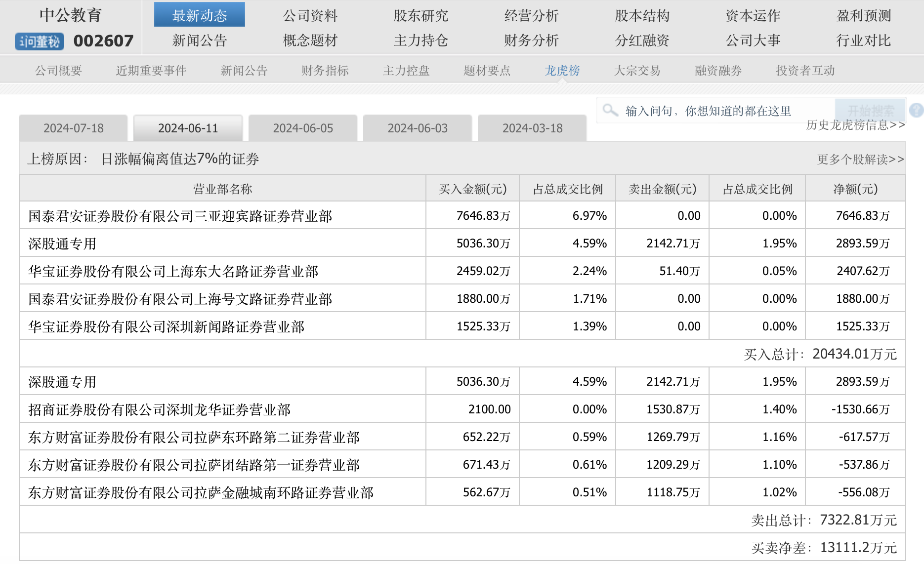The height and width of the screenshot is (564, 924).
Task: Type in the 输入问句 search field
Action: [716, 111]
